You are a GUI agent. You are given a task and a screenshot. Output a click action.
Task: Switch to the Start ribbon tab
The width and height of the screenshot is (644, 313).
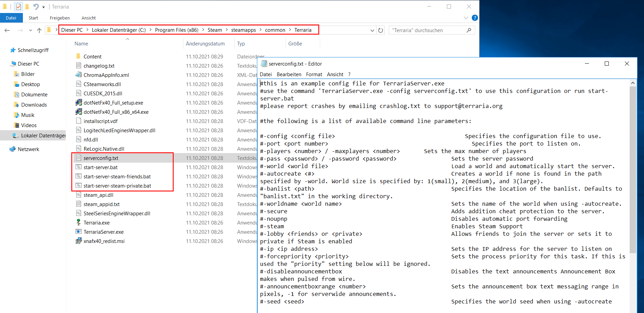(x=33, y=18)
